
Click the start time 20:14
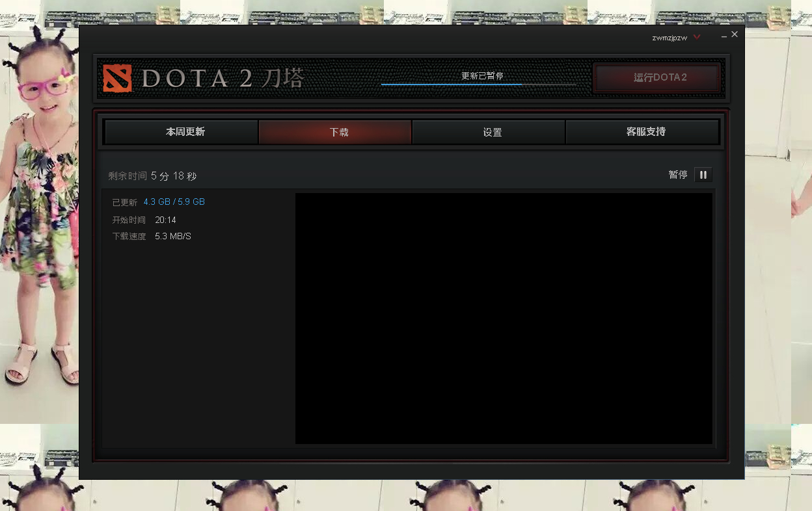[x=166, y=220]
